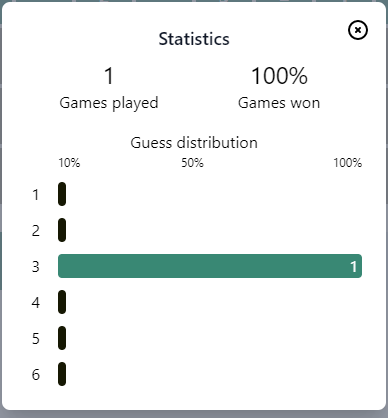The image size is (388, 418).
Task: Click the Guess distribution heading
Action: 194,143
